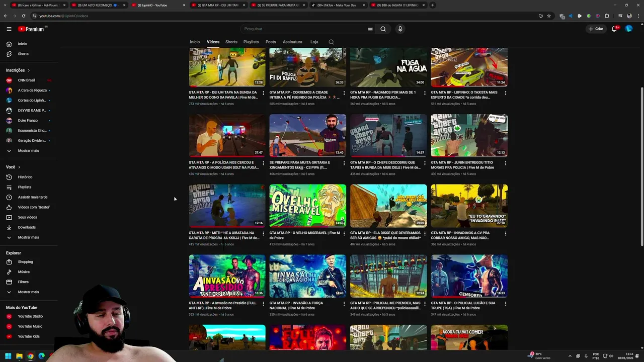Viewport: 644px width, 362px height.
Task: Open the on-screen keyboard icon in the search box
Action: coord(370,29)
